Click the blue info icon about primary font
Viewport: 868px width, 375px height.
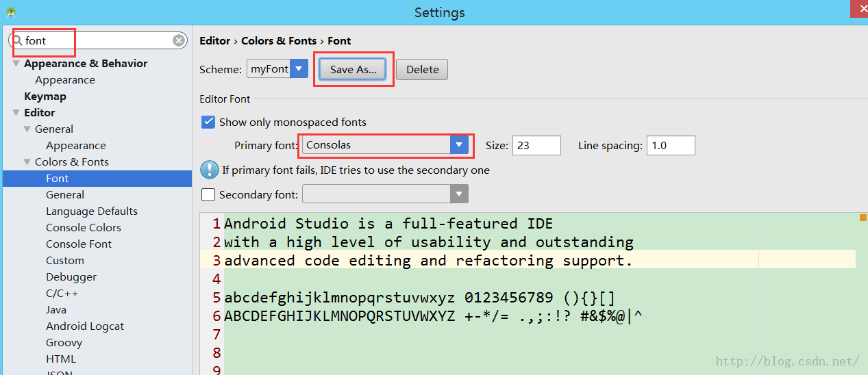209,170
